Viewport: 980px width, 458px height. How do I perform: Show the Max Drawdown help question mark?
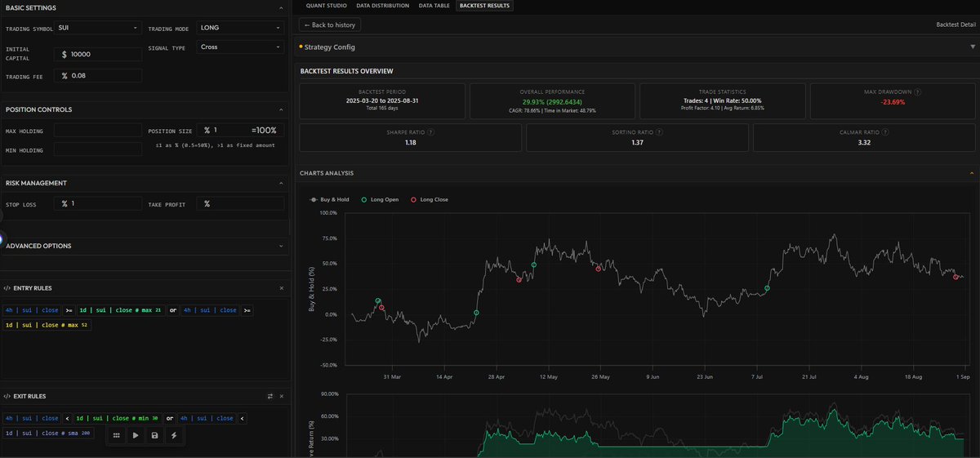coord(919,92)
